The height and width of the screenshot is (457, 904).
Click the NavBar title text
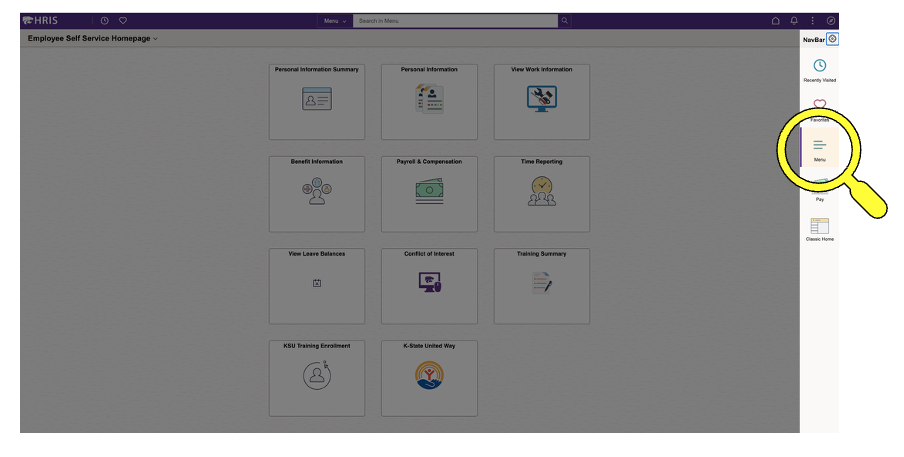coord(813,40)
